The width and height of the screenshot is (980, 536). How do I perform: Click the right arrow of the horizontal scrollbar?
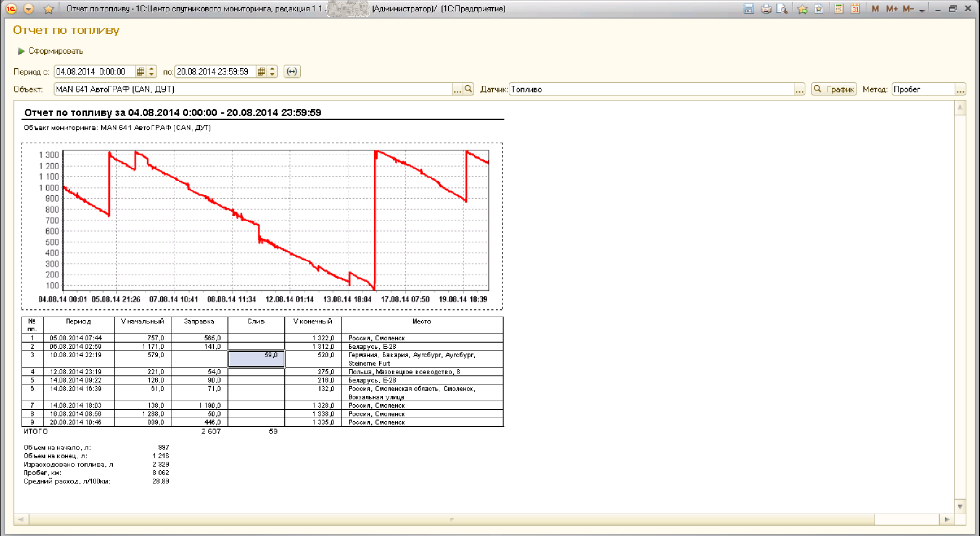[947, 519]
